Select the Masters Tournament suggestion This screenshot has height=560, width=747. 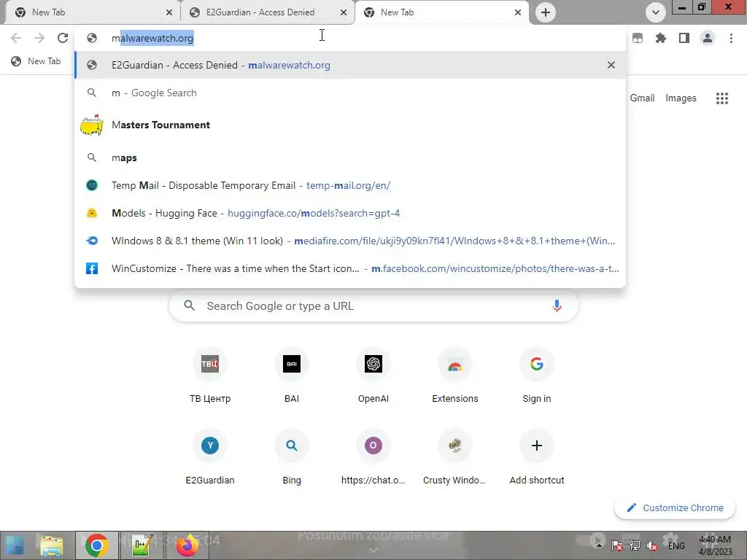point(350,125)
